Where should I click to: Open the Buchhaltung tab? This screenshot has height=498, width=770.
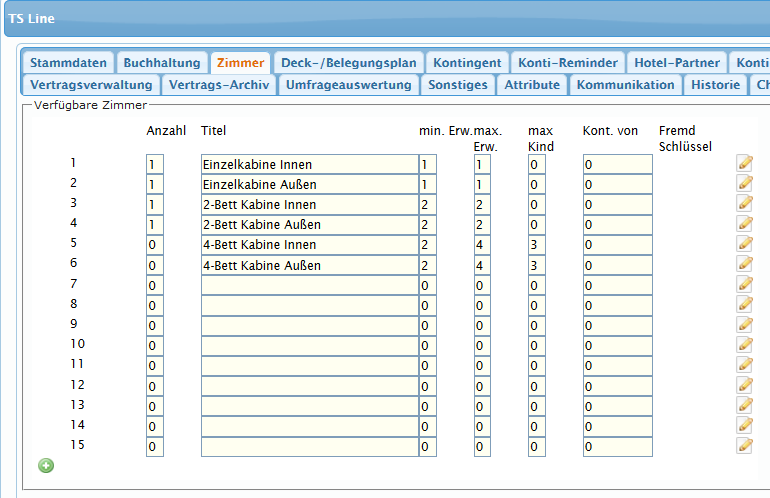coord(162,63)
